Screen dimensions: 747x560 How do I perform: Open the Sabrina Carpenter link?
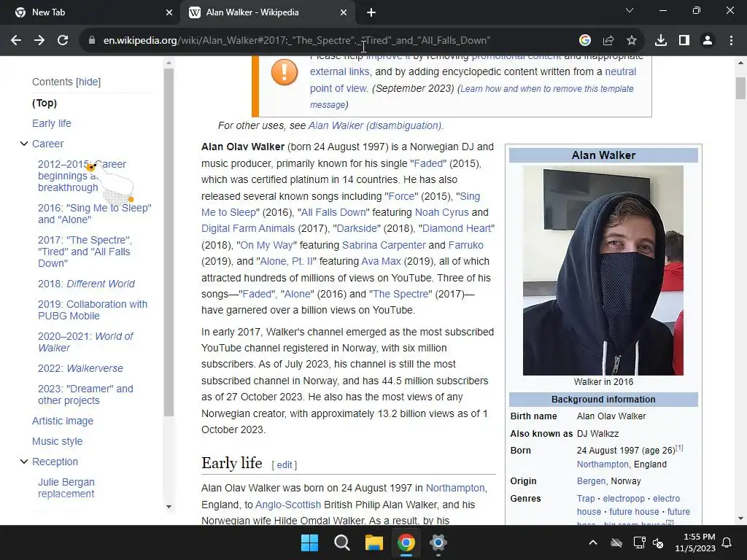pyautogui.click(x=384, y=245)
